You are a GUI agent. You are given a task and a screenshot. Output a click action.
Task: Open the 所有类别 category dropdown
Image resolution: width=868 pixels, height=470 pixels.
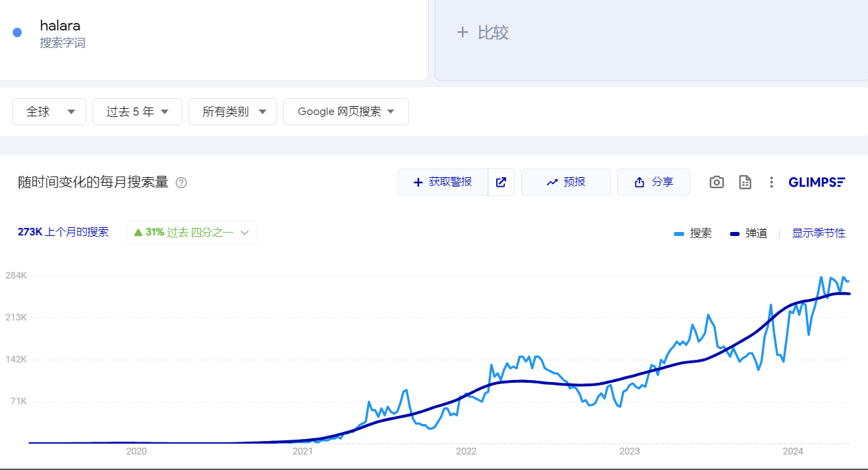tap(233, 112)
